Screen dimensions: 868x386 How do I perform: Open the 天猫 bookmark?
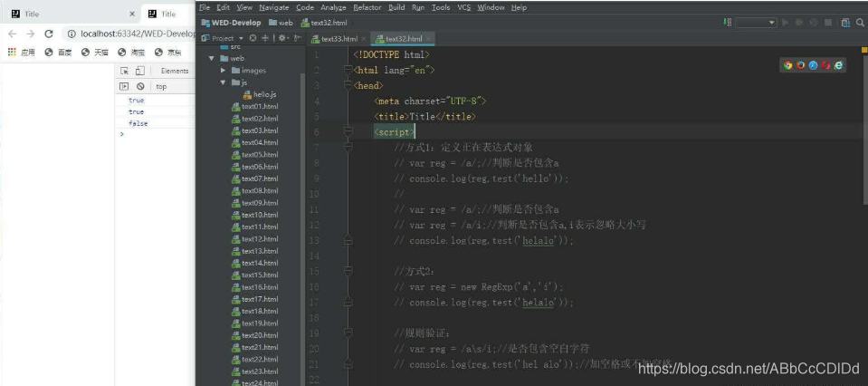tap(95, 52)
